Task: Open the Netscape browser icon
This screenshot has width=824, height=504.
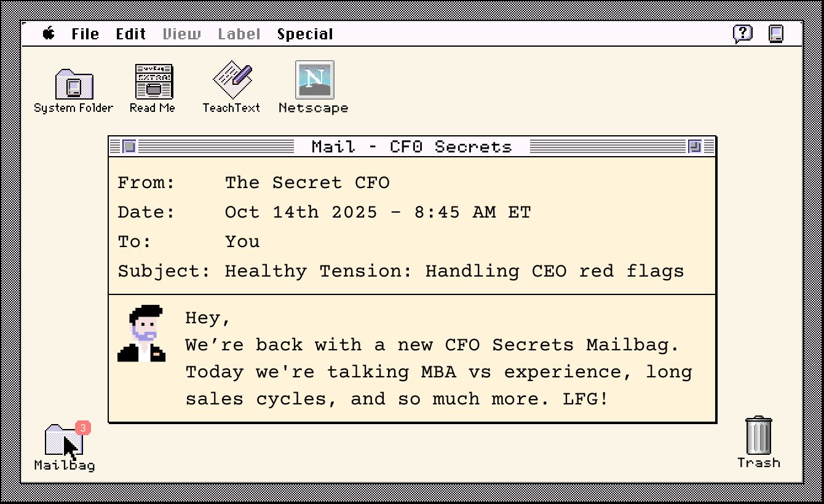Action: pyautogui.click(x=315, y=80)
